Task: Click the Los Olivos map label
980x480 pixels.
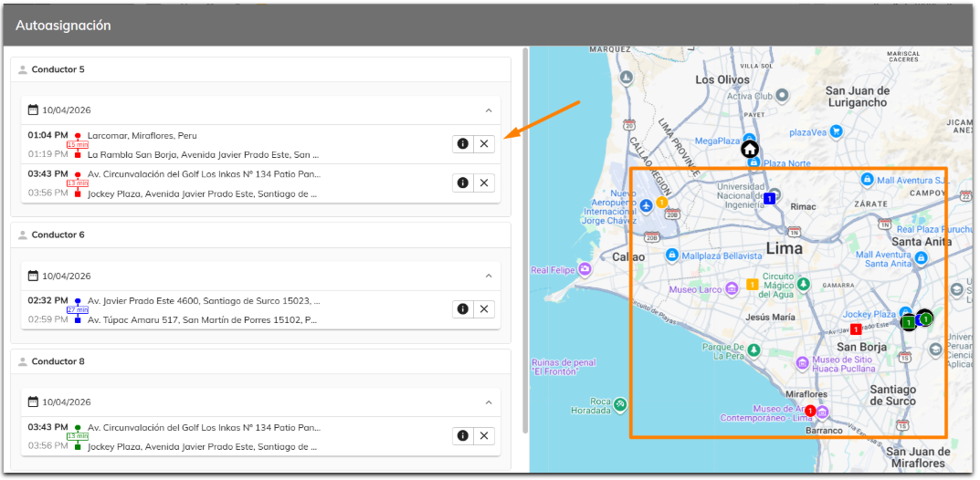Action: coord(722,80)
